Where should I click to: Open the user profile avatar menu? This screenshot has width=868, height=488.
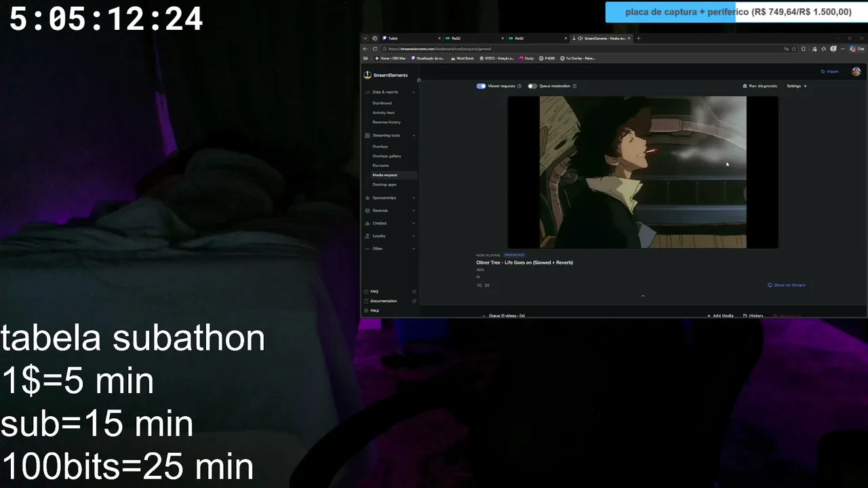[856, 71]
